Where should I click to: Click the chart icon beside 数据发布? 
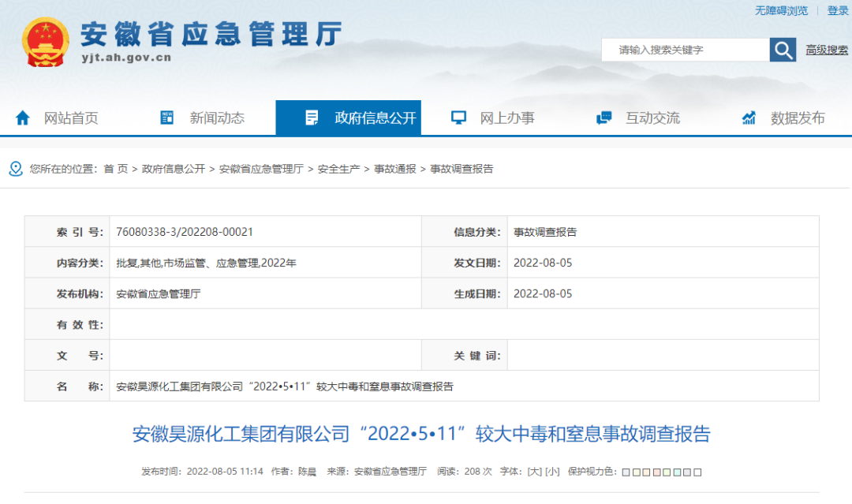point(749,118)
